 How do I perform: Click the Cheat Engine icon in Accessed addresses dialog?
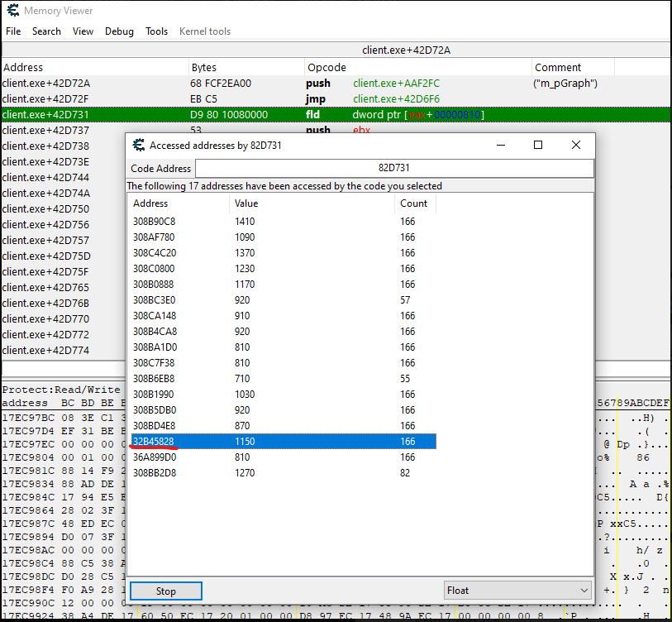139,145
